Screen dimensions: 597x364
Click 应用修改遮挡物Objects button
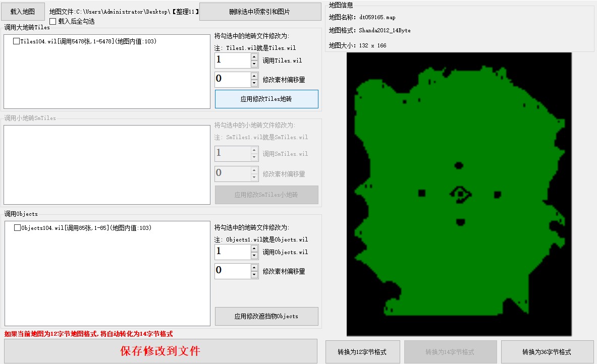coord(266,316)
